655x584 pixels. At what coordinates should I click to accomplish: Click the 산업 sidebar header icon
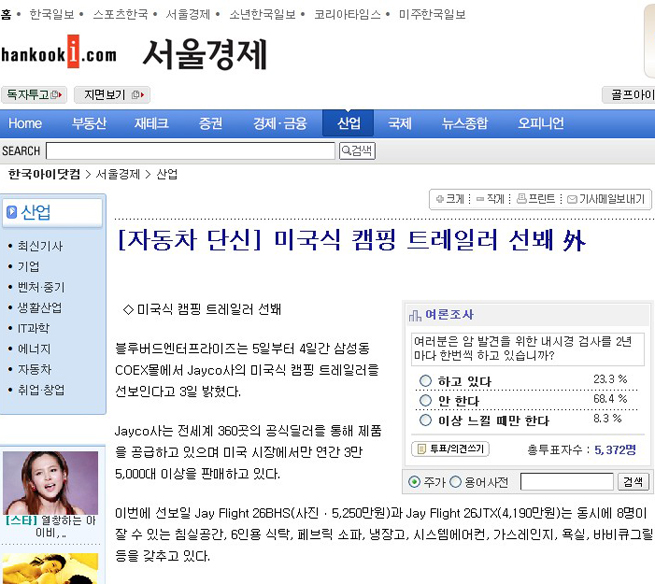(x=12, y=212)
